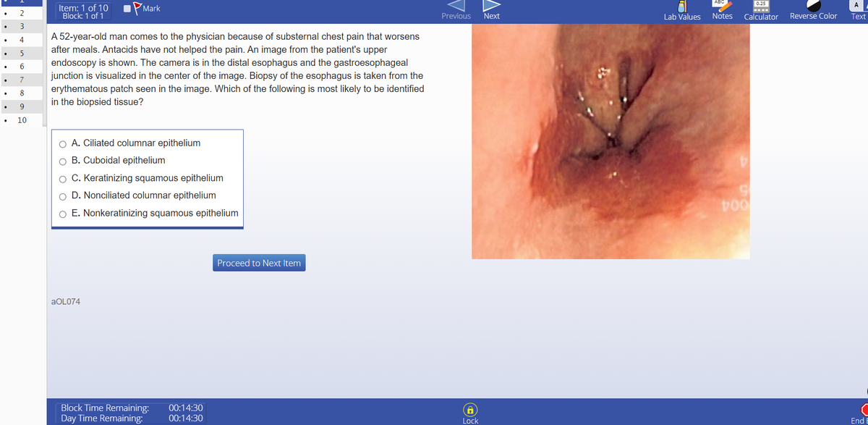The image size is (868, 425).
Task: Click Proceed to Next Item button
Action: (x=259, y=263)
